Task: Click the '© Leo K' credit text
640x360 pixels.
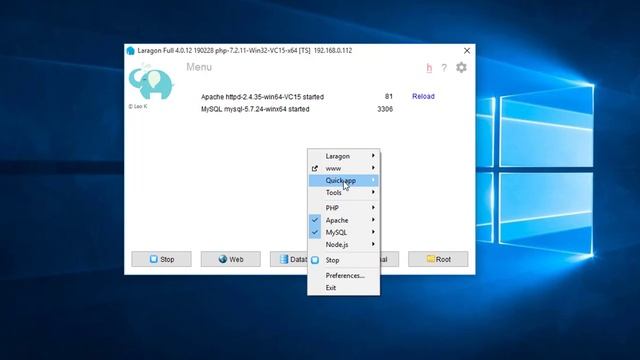Action: click(x=138, y=107)
